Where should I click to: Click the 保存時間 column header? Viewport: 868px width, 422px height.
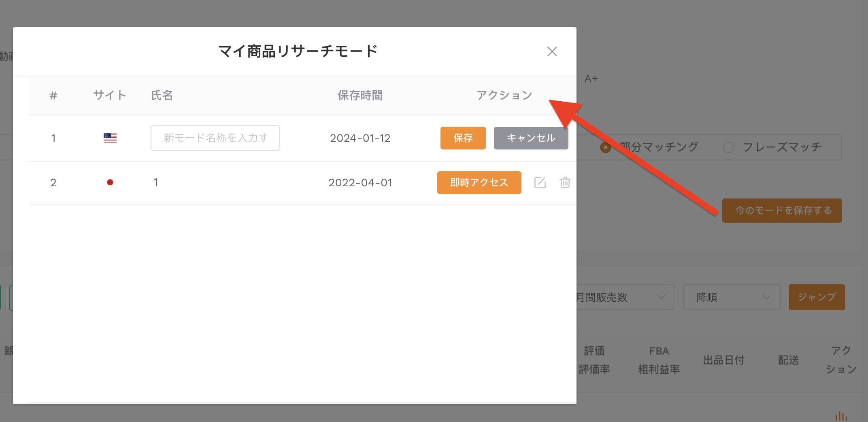click(360, 96)
